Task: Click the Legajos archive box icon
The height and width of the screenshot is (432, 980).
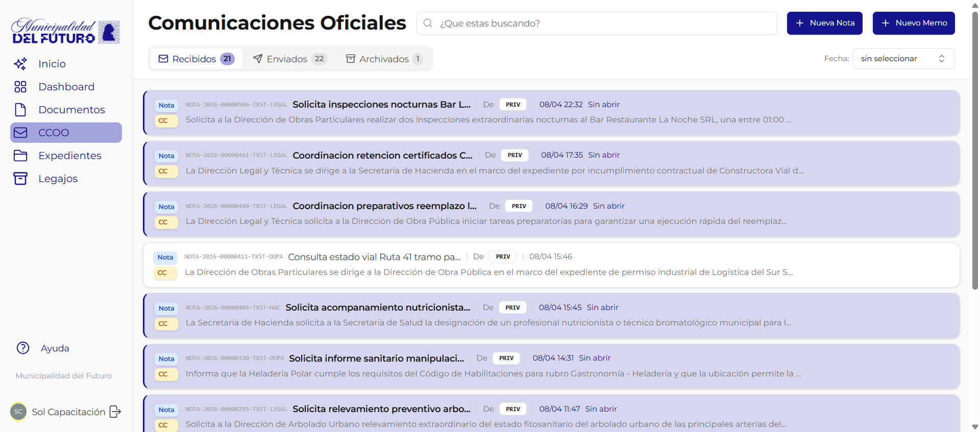Action: (20, 179)
